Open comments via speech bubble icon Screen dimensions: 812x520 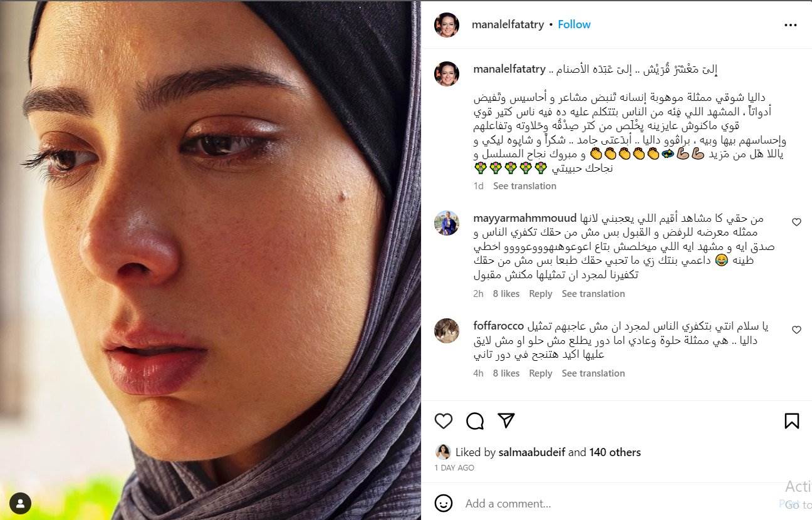[476, 421]
